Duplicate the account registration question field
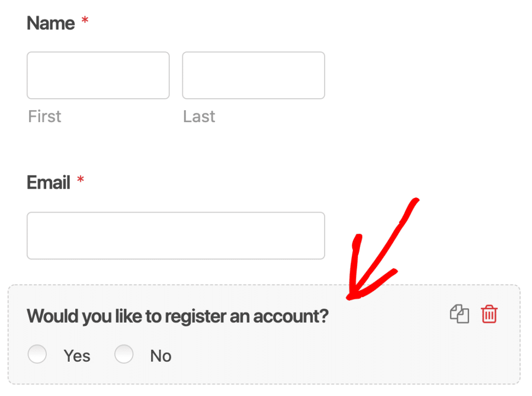 [x=459, y=314]
